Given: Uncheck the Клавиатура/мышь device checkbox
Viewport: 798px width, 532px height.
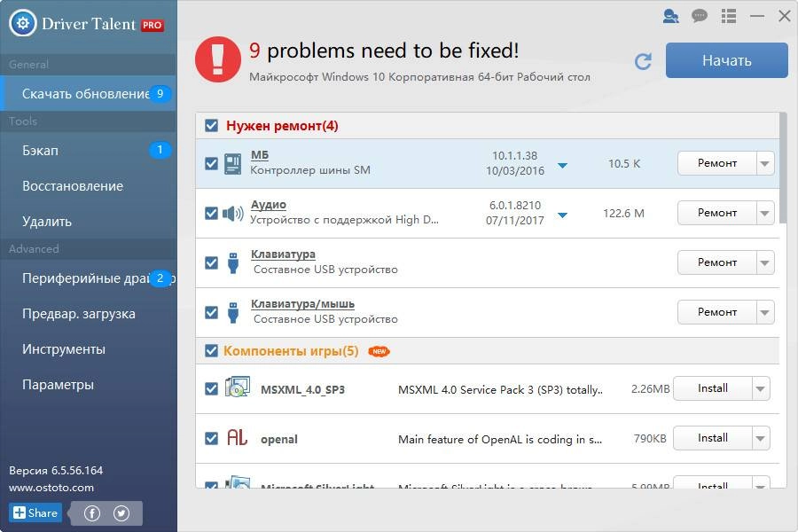Looking at the screenshot, I should click(211, 313).
